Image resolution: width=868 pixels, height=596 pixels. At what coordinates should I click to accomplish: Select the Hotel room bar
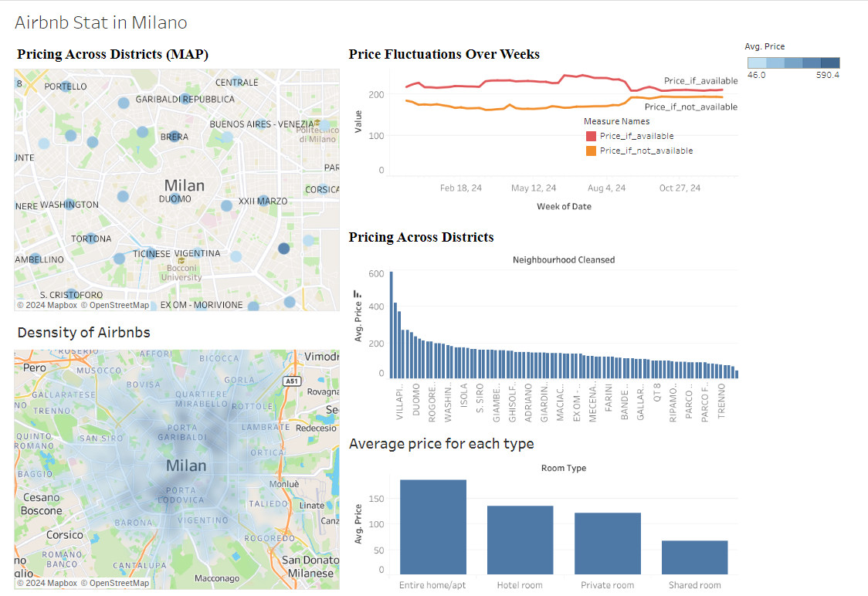click(520, 540)
